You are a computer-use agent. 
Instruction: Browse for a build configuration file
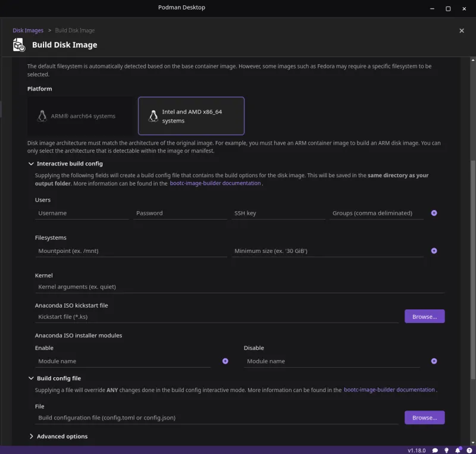point(424,417)
